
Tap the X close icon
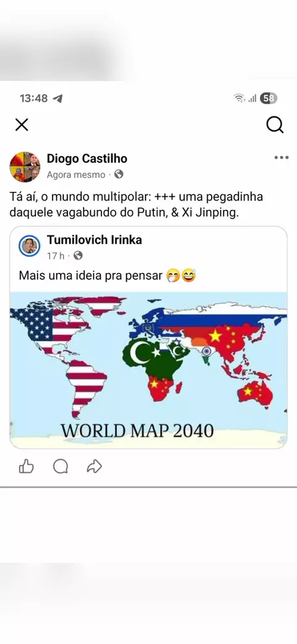(22, 125)
